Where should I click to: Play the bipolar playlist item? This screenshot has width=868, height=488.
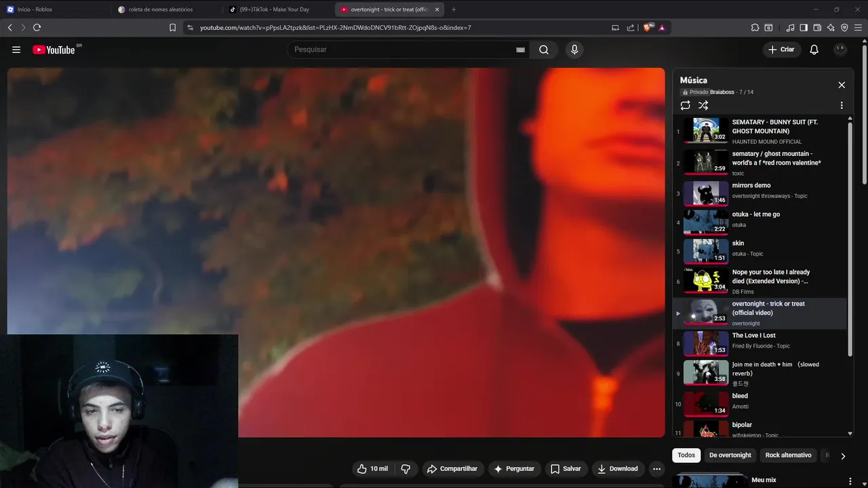(x=759, y=428)
